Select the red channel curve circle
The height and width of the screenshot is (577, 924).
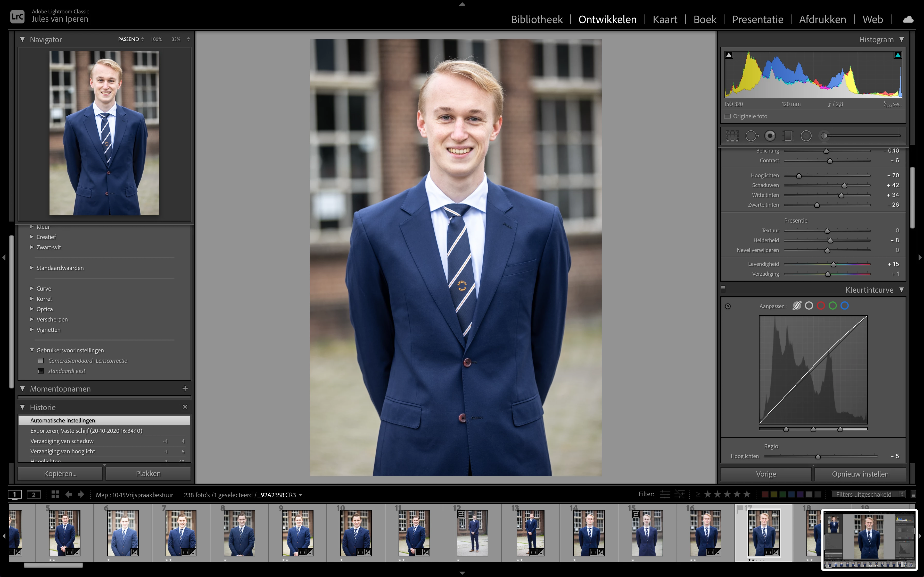[821, 306]
